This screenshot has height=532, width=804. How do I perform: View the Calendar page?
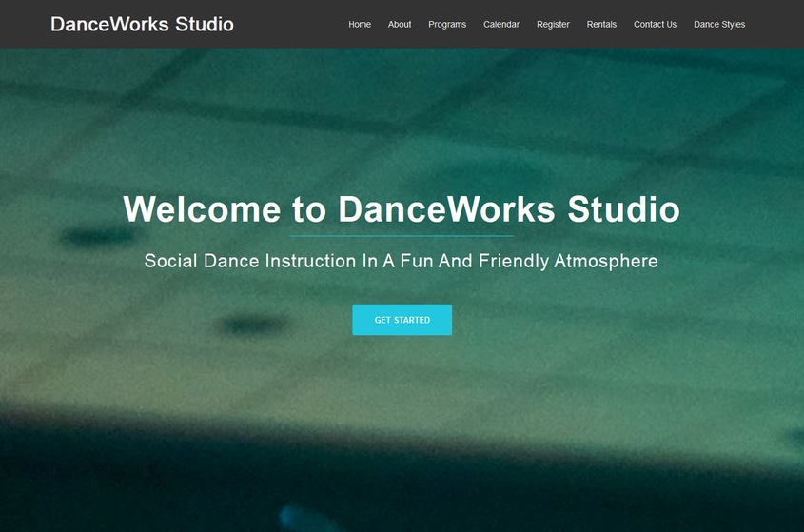pos(501,24)
